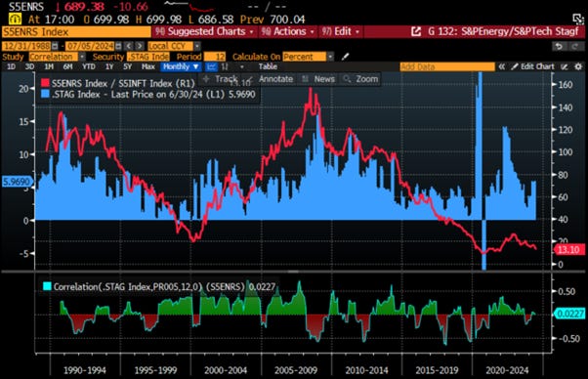Click the yellow info icon beside At 17:00
This screenshot has width=588, height=379.
point(15,20)
